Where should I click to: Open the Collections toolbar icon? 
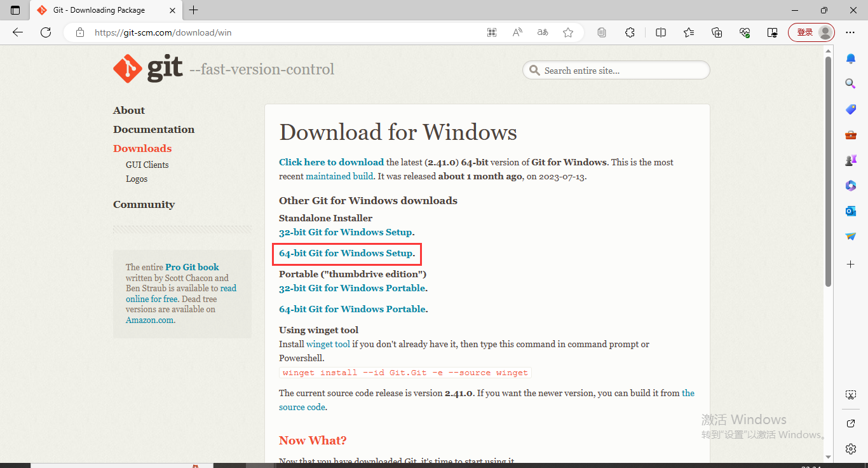[x=717, y=32]
